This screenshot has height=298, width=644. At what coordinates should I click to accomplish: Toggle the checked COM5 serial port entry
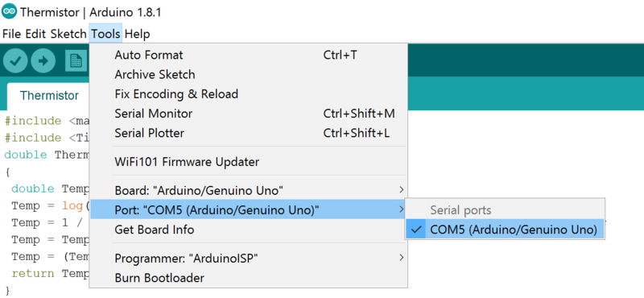pyautogui.click(x=505, y=230)
